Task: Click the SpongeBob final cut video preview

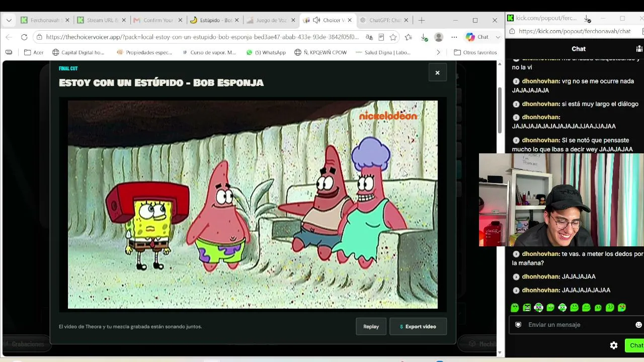Action: coord(253,205)
